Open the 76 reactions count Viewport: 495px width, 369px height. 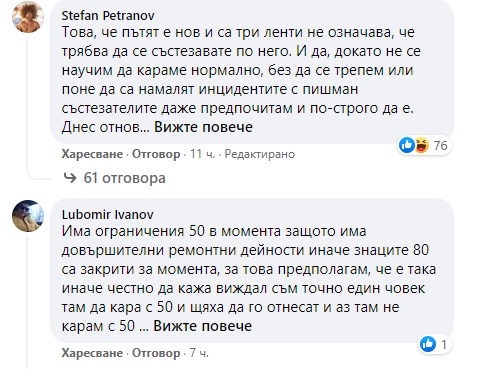(440, 145)
